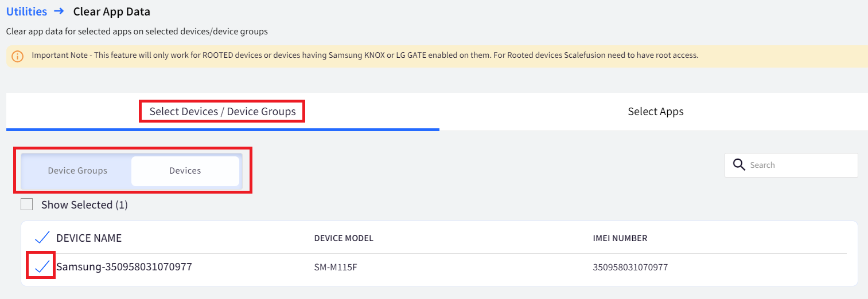This screenshot has width=868, height=299.
Task: Click the IMEI NUMBER column header
Action: [620, 238]
